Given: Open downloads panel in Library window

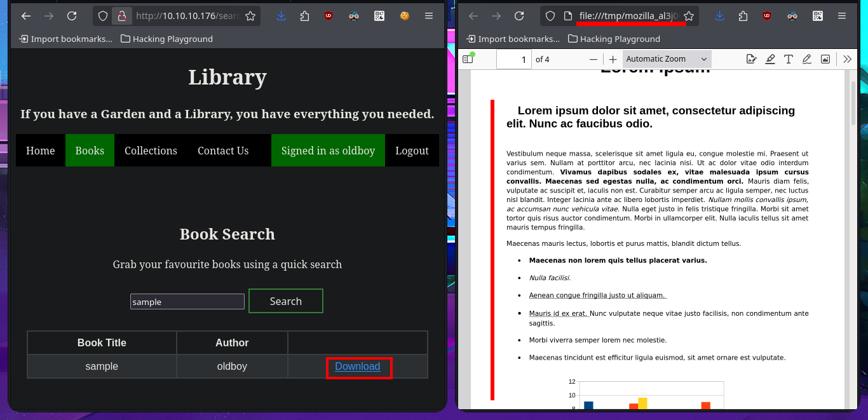Looking at the screenshot, I should (x=281, y=16).
